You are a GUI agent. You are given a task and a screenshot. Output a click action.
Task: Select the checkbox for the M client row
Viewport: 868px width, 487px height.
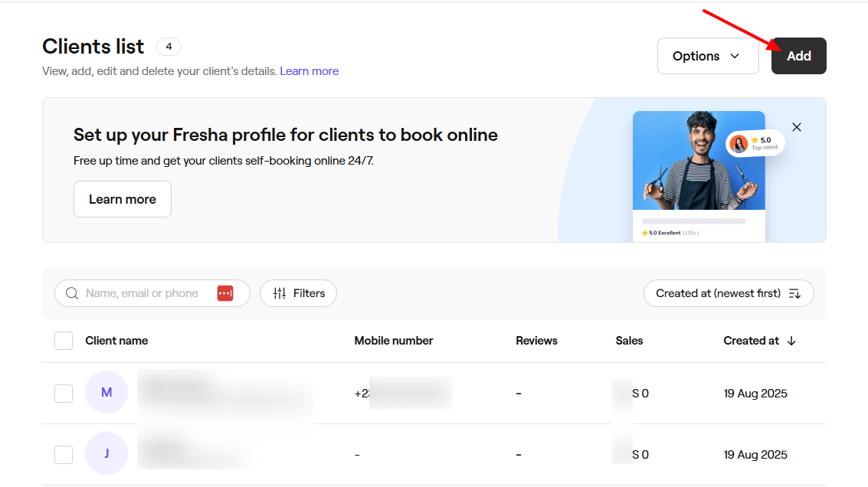(64, 394)
